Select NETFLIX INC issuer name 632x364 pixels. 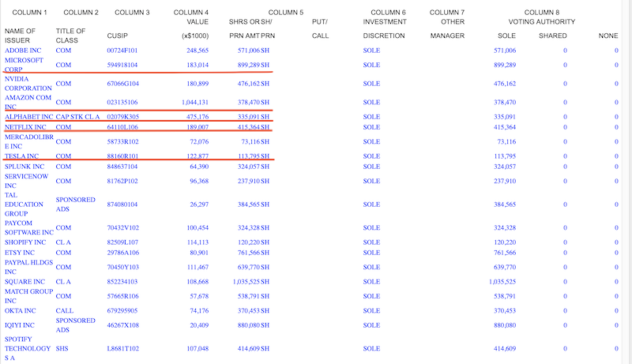click(x=25, y=127)
